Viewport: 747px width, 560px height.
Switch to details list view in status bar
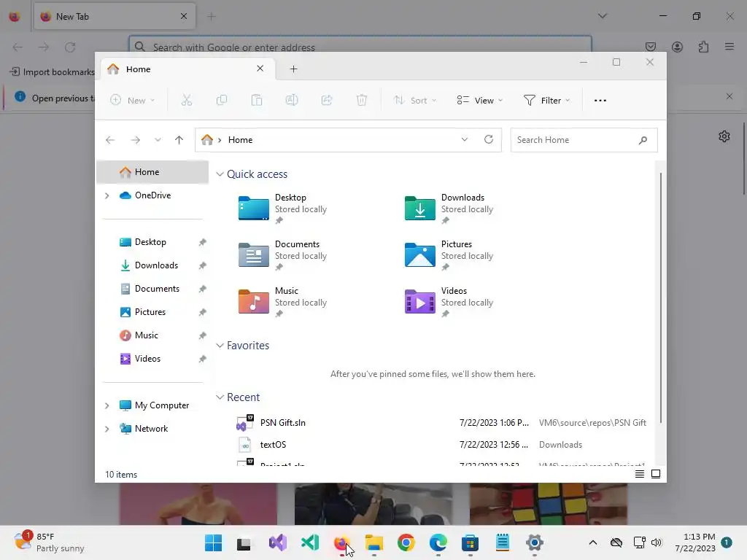point(639,474)
